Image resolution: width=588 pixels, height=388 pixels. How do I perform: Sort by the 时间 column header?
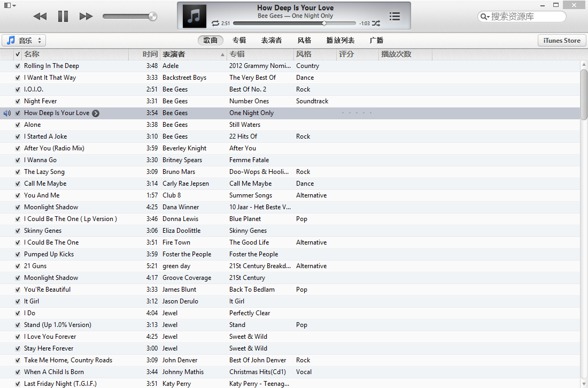[144, 54]
